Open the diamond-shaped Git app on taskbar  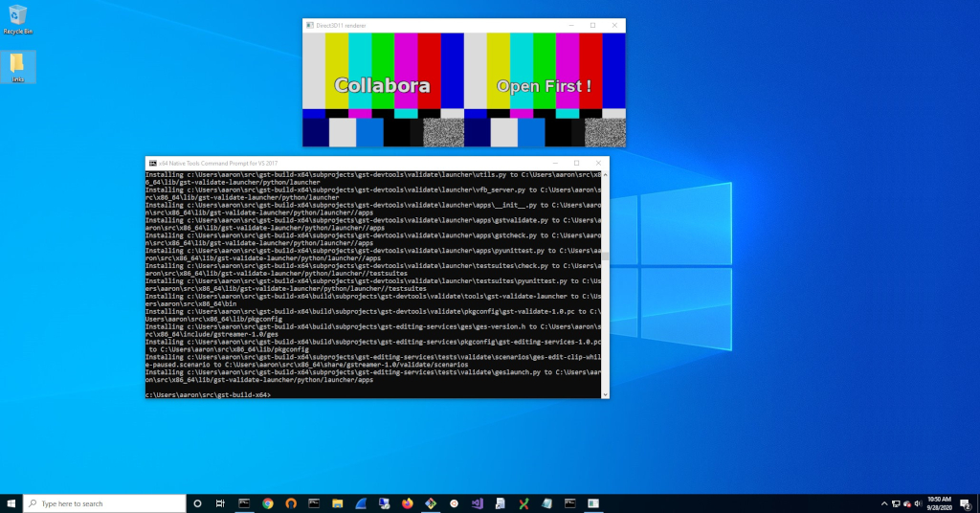coord(431,503)
